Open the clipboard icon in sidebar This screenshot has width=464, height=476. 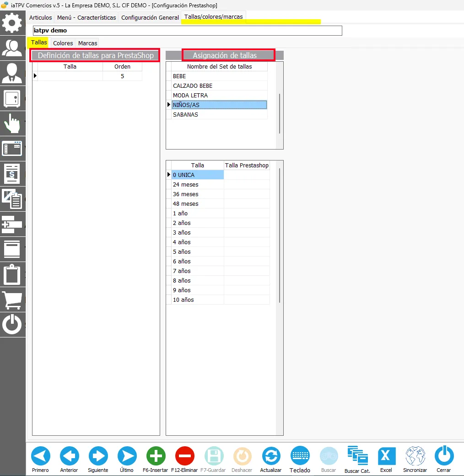click(12, 274)
